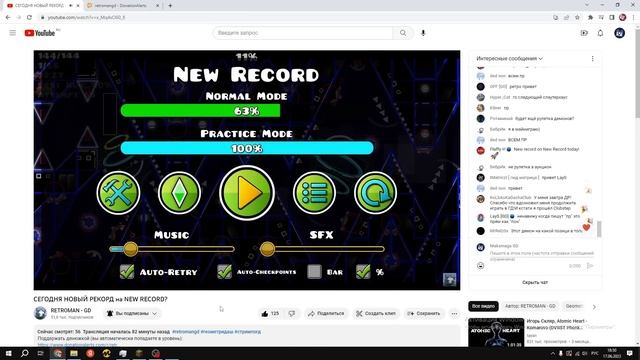Open the Windows notification center icon

coord(630,353)
